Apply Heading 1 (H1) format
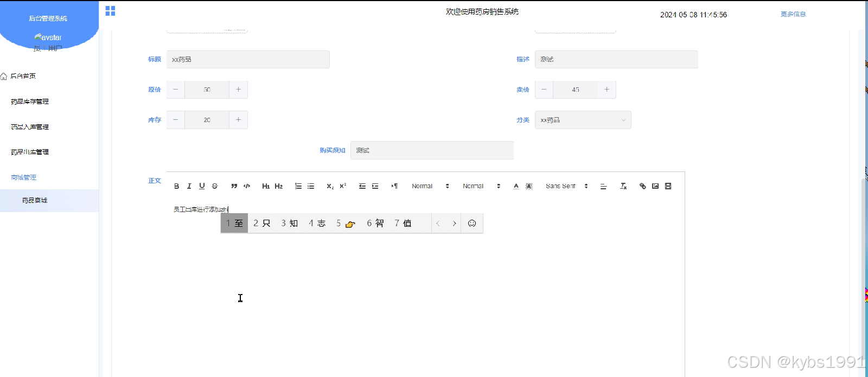The height and width of the screenshot is (377, 868). point(266,186)
